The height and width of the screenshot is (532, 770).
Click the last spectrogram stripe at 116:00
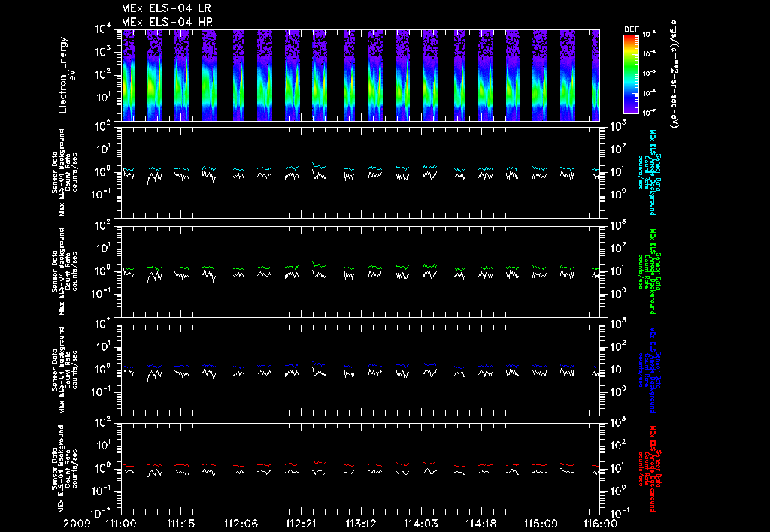pyautogui.click(x=596, y=75)
